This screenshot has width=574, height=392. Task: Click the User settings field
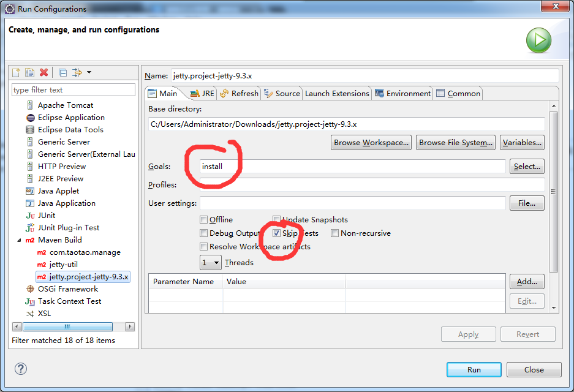pos(353,203)
